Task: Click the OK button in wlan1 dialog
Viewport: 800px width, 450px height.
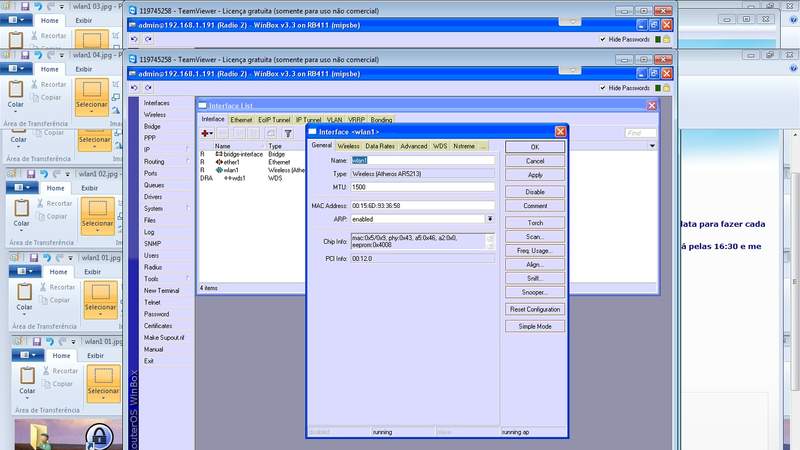Action: tap(535, 147)
